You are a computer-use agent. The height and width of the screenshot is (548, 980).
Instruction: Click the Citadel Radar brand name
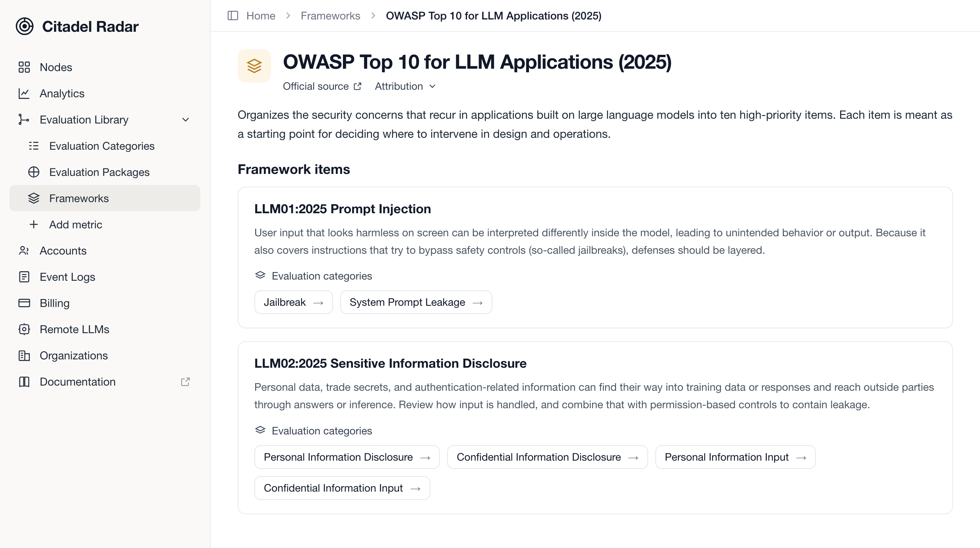pyautogui.click(x=90, y=26)
